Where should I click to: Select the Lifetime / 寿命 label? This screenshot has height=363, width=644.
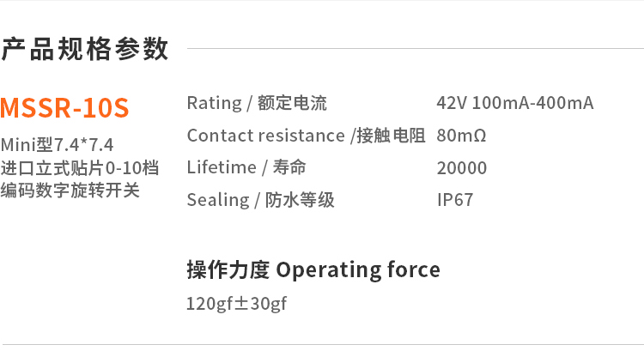[246, 167]
